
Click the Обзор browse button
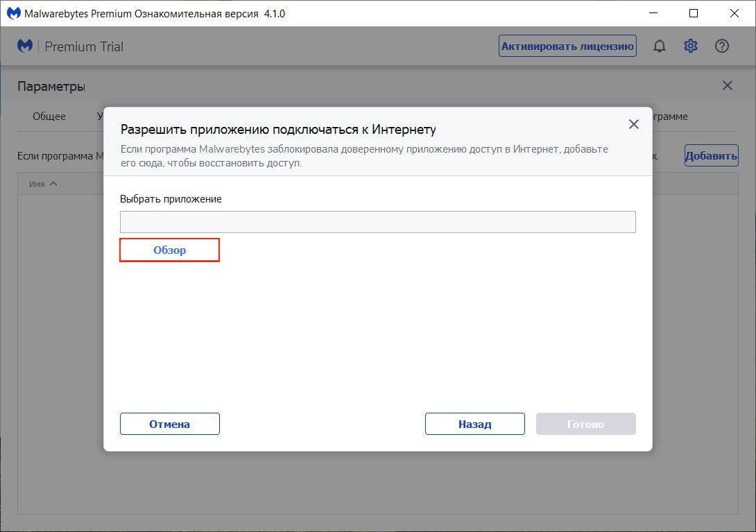170,250
